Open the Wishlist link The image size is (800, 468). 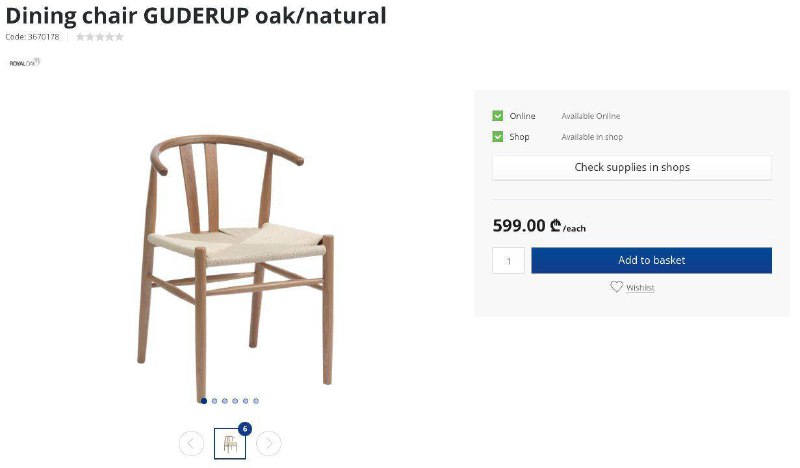640,288
